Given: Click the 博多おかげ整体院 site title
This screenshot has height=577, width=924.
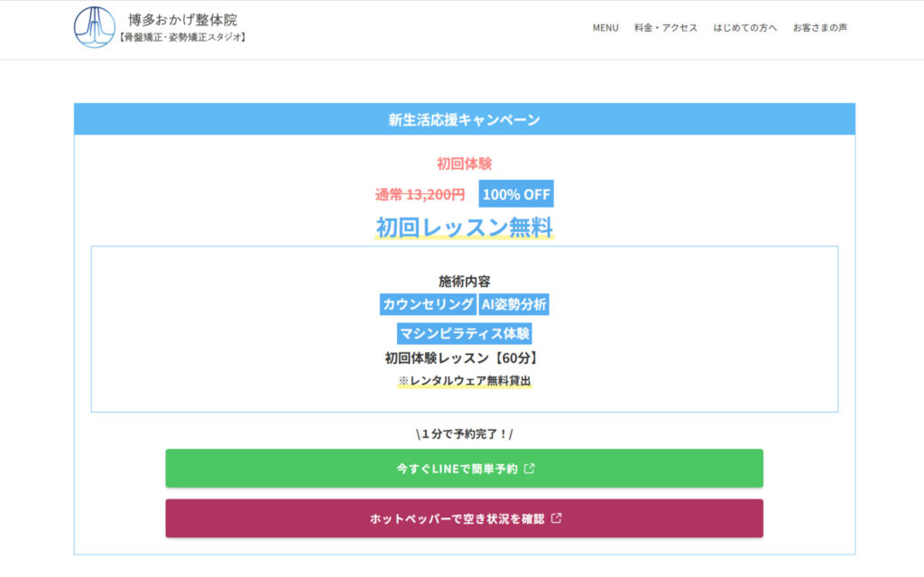Looking at the screenshot, I should click(x=183, y=19).
